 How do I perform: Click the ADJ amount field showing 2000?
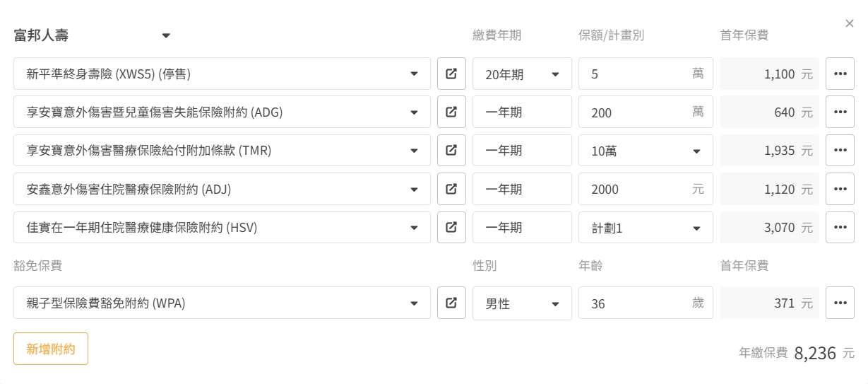tap(636, 189)
